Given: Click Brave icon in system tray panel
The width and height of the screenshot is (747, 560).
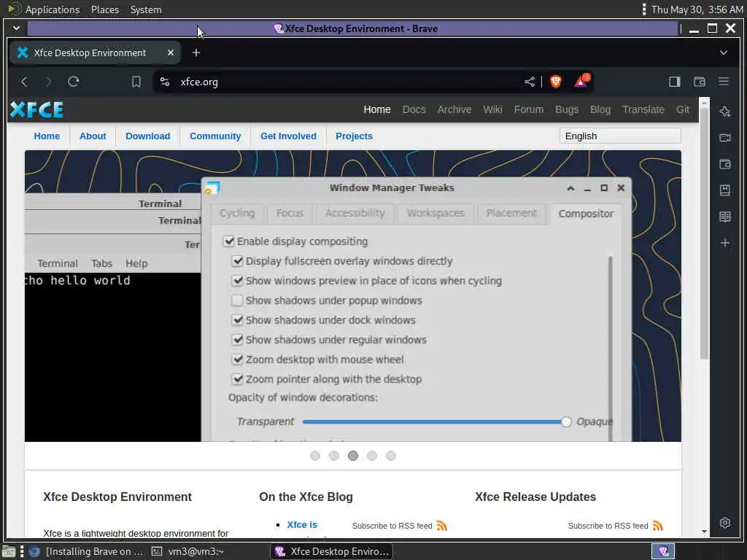Looking at the screenshot, I should tap(664, 551).
